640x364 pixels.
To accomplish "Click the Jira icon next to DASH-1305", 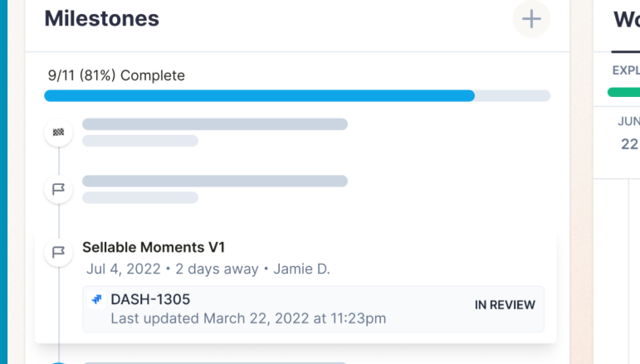I will [97, 299].
